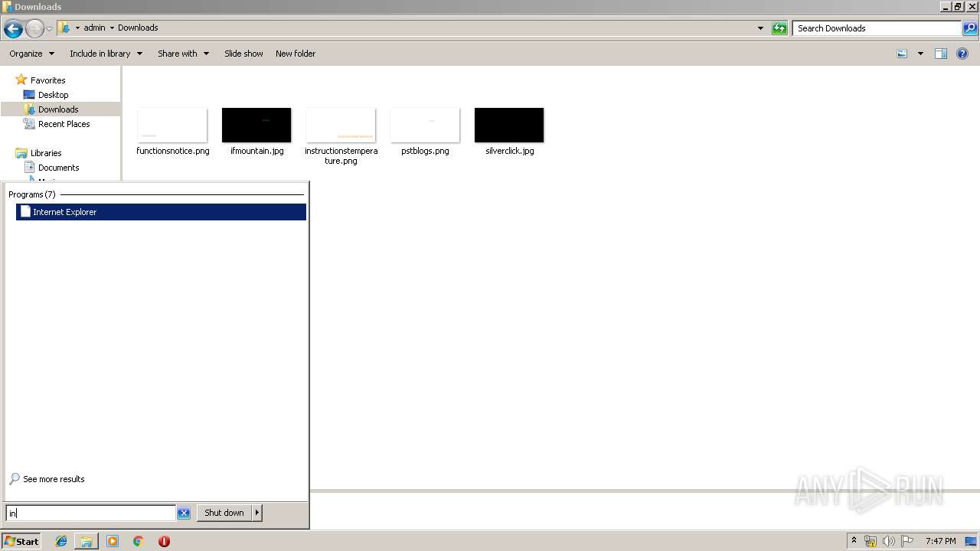Viewport: 980px width, 551px height.
Task: Clear the Start menu search text
Action: tap(184, 513)
